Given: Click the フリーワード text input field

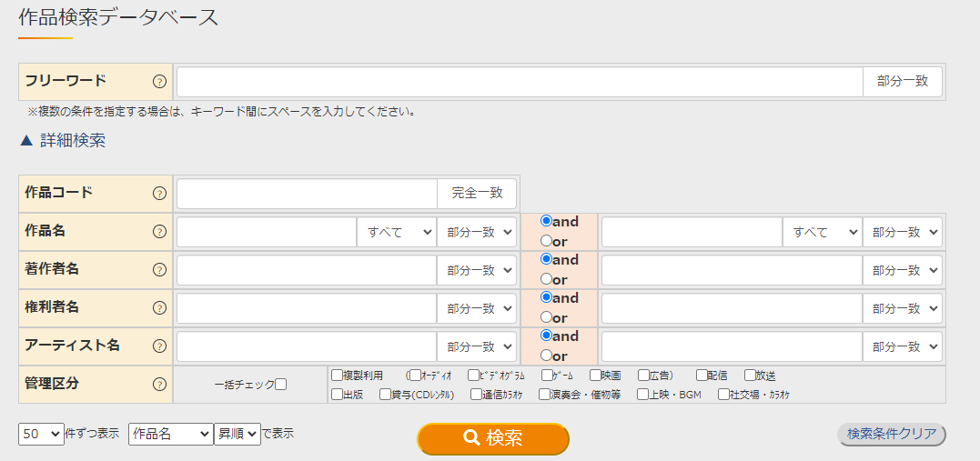Looking at the screenshot, I should point(519,82).
